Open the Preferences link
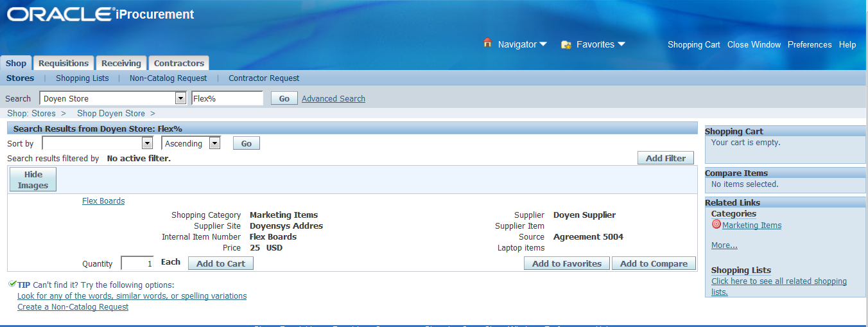Screen dimensions: 868x327 coord(810,44)
